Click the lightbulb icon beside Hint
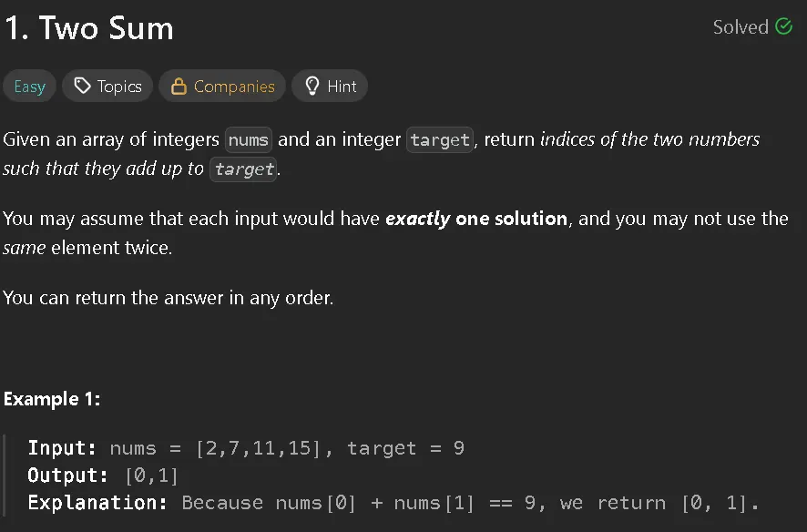Image resolution: width=807 pixels, height=532 pixels. coord(312,86)
